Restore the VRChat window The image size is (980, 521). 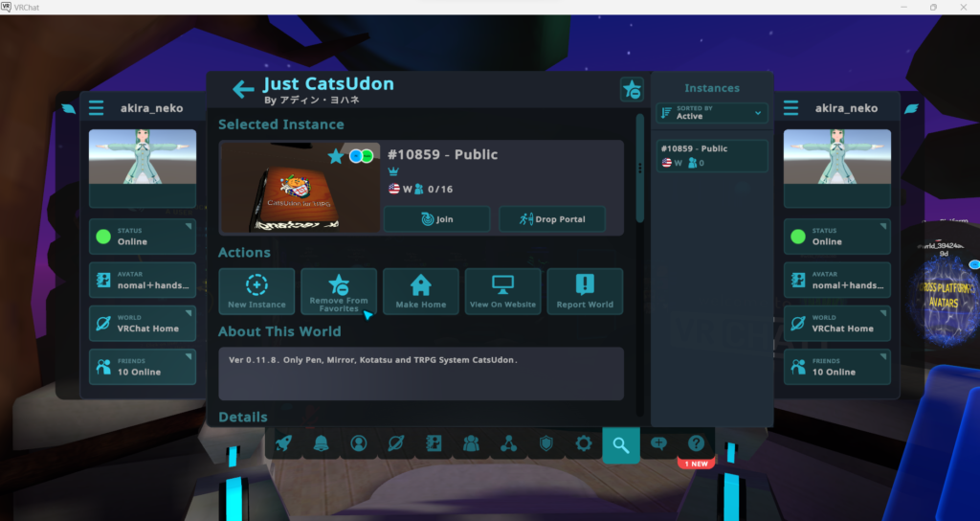(933, 7)
